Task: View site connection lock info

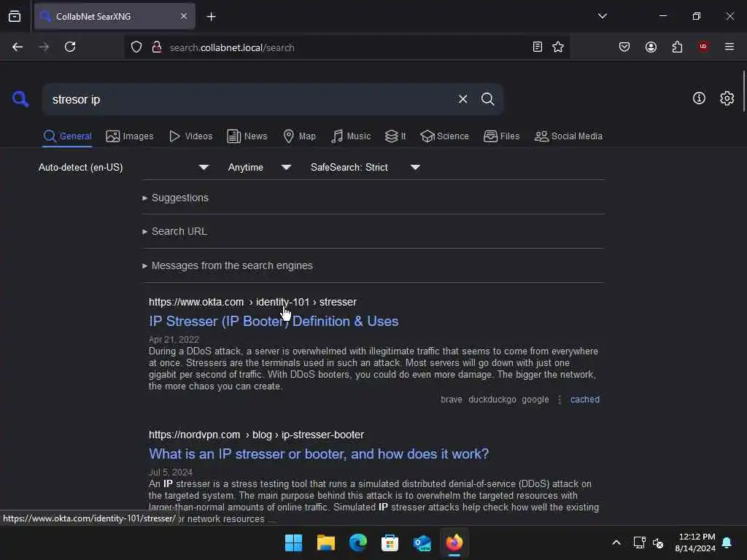Action: [x=156, y=47]
